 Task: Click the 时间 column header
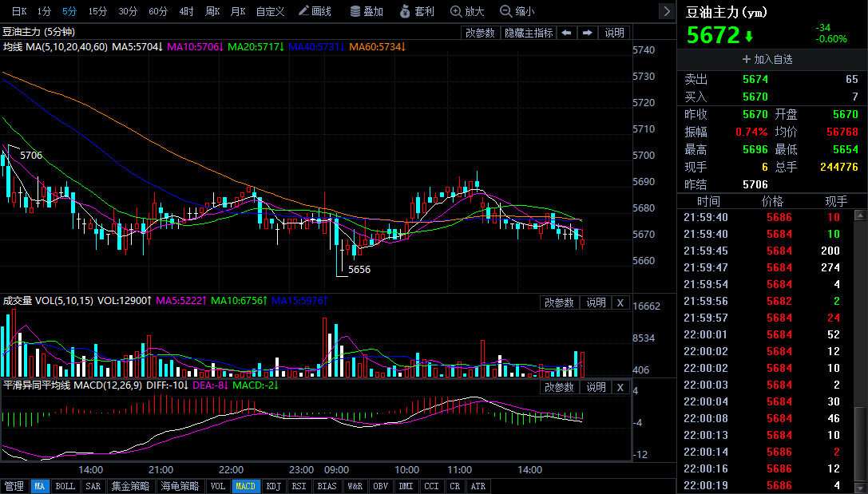coord(708,201)
